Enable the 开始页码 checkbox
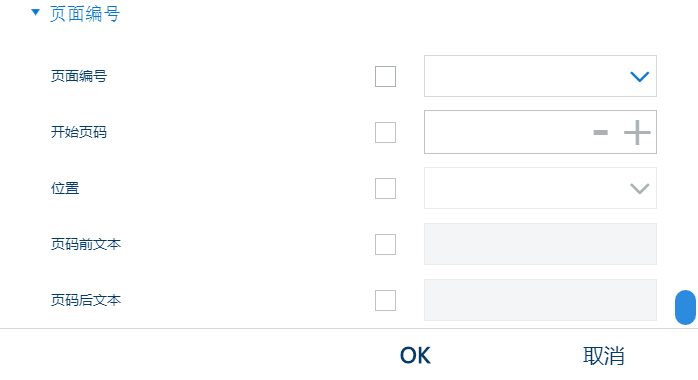The height and width of the screenshot is (380, 698). click(386, 133)
